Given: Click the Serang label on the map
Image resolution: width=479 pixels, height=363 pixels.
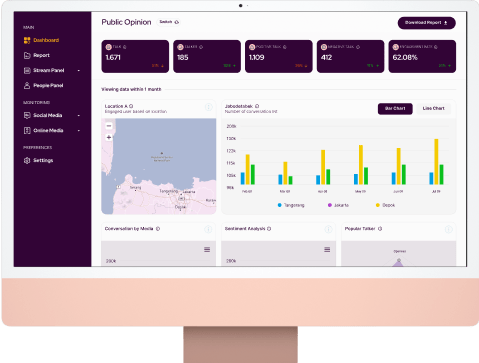Looking at the screenshot, I should 135,188.
